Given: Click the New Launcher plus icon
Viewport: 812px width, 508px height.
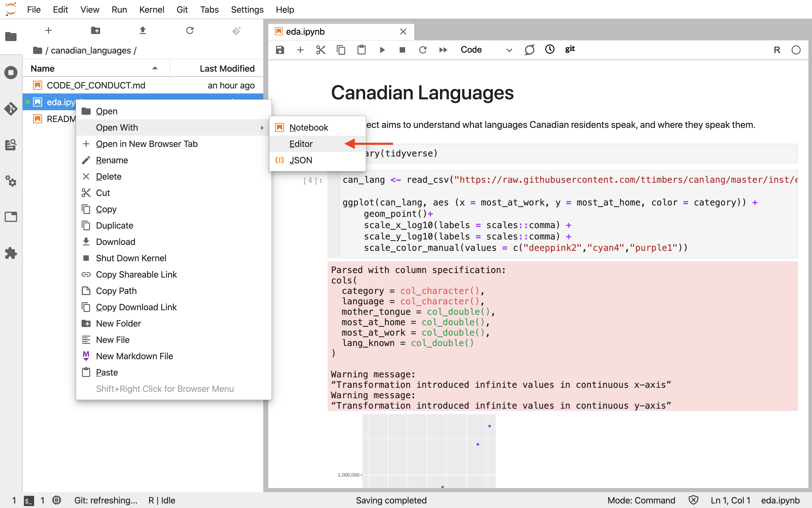Looking at the screenshot, I should [48, 31].
